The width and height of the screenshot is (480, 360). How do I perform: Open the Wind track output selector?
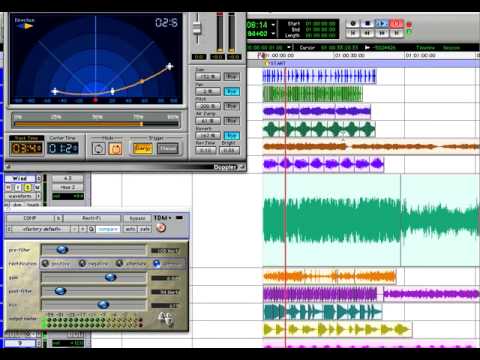pyautogui.click(x=68, y=187)
